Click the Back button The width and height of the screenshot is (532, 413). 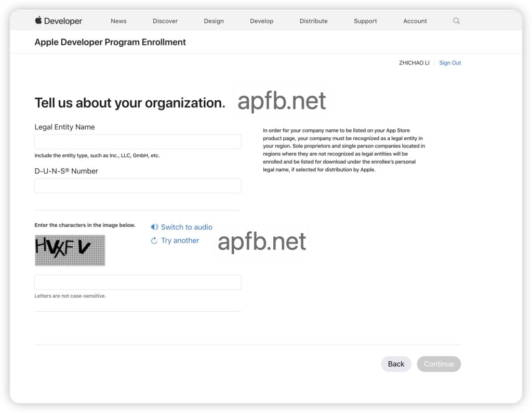(x=396, y=364)
